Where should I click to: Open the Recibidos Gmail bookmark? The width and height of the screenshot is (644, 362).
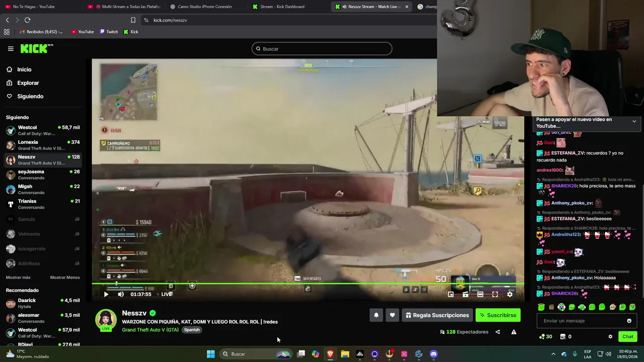pos(41,32)
